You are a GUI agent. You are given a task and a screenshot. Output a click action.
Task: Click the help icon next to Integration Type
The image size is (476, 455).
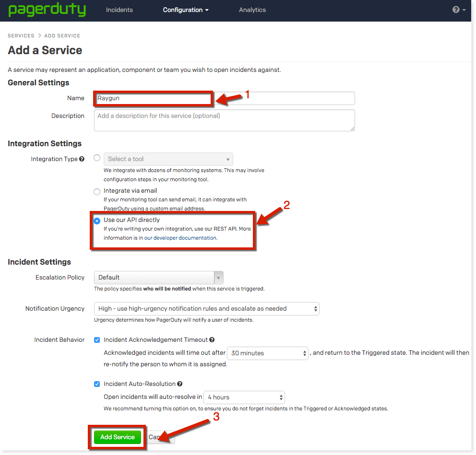point(82,159)
